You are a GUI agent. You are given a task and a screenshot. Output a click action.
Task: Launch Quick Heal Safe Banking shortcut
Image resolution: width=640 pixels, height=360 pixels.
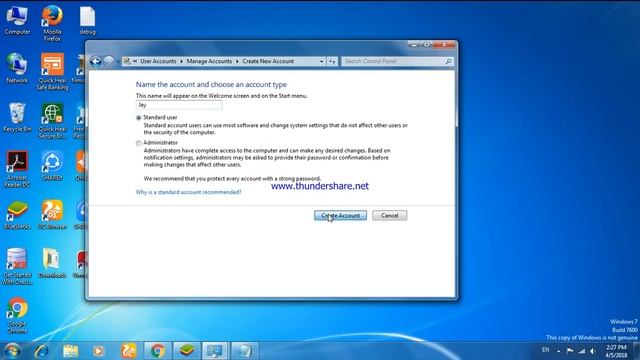pyautogui.click(x=52, y=71)
